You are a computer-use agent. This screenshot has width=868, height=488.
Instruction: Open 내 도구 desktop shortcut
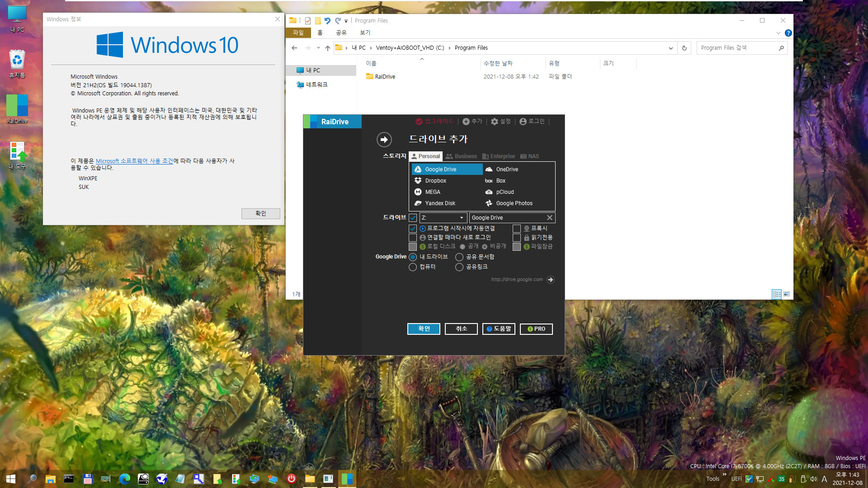tap(17, 155)
